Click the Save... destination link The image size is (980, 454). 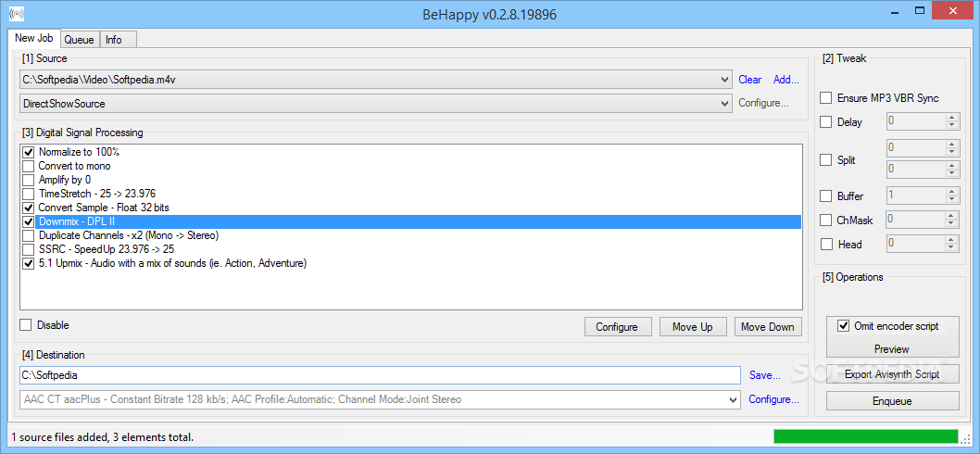pyautogui.click(x=765, y=375)
